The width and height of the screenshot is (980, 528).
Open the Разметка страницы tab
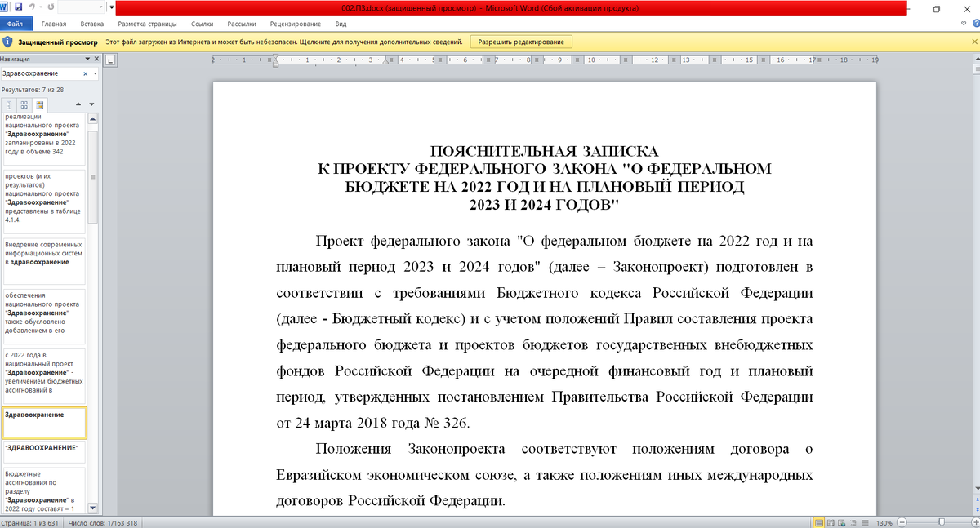148,24
